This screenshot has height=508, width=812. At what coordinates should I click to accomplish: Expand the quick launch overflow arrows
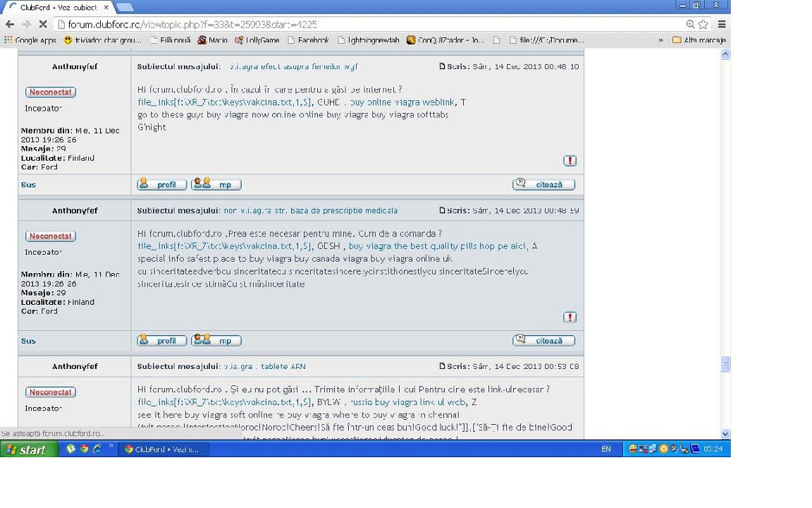pos(111,447)
